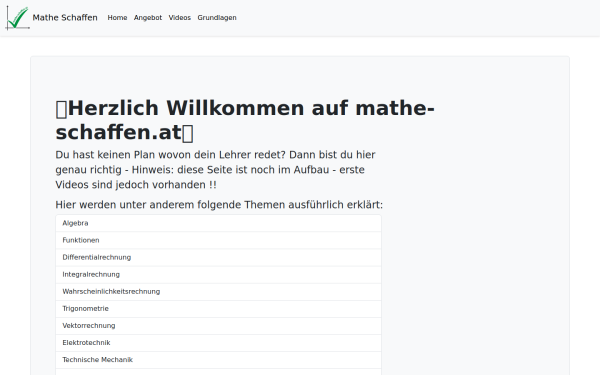Select the Trigonometrie list entry

coord(218,309)
